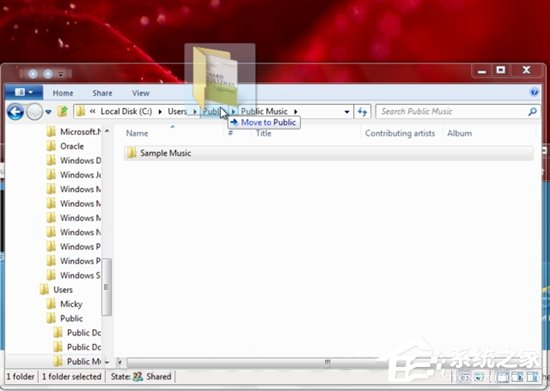Sort by the # column header
The height and width of the screenshot is (391, 550).
[230, 133]
